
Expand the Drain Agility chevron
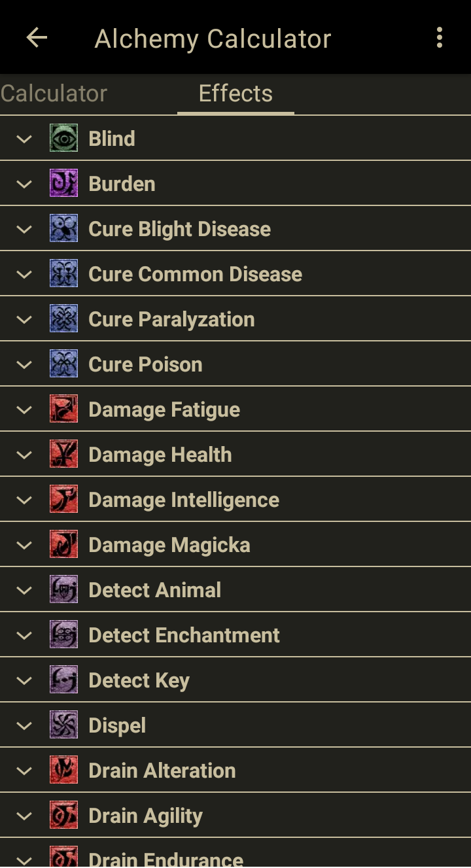[24, 816]
